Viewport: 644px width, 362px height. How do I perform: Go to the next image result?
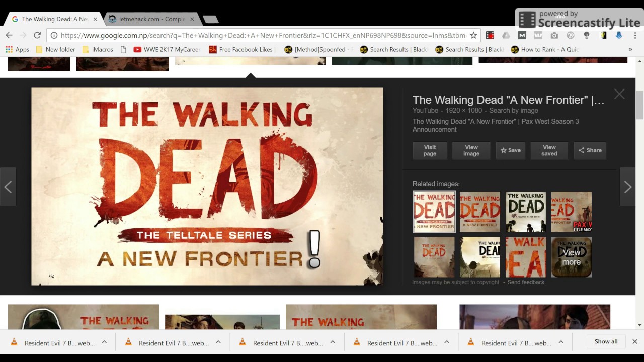point(627,187)
